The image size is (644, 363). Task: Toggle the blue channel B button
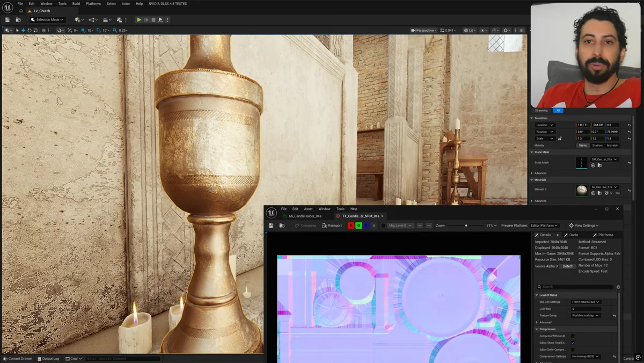coord(366,226)
